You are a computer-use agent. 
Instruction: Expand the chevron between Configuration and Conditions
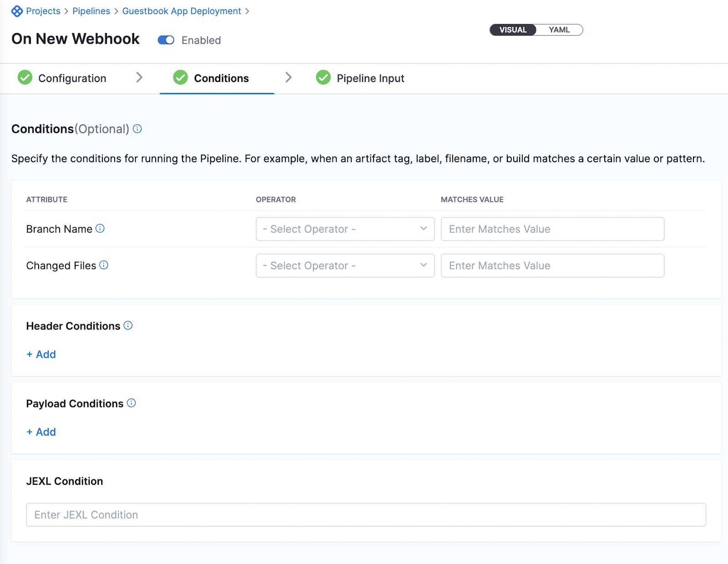pyautogui.click(x=140, y=78)
